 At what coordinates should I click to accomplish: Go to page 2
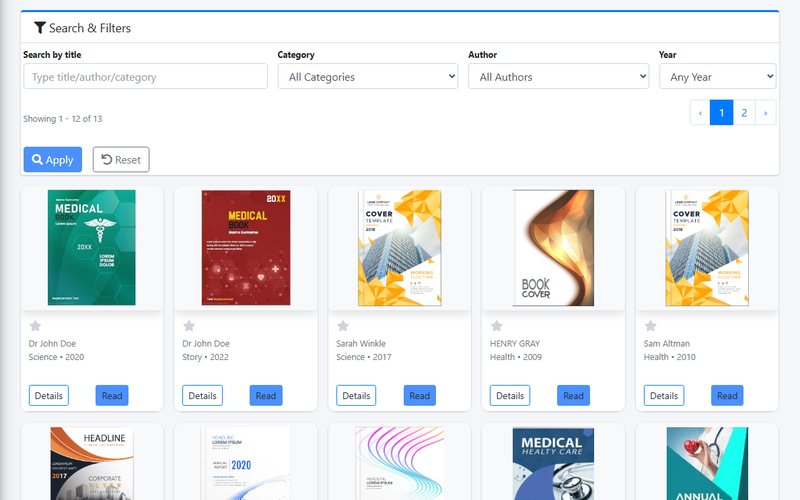click(744, 113)
